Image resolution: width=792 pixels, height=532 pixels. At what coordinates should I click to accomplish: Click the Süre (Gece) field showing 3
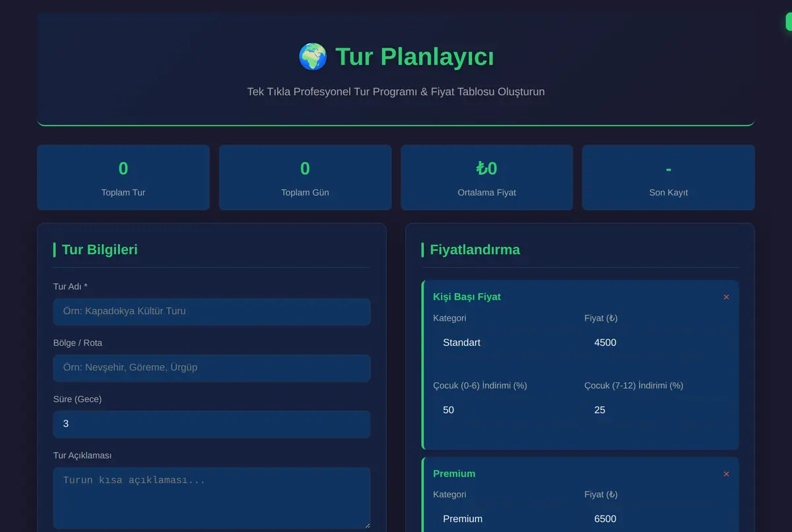coord(212,424)
